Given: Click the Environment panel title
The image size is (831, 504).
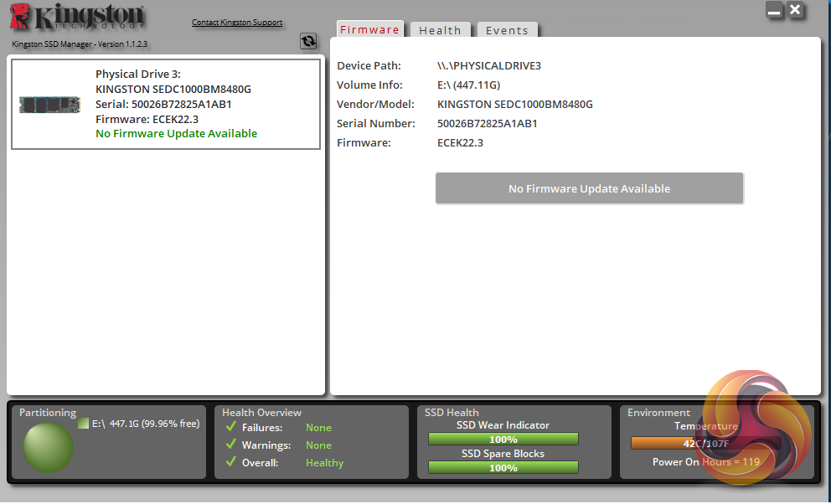Looking at the screenshot, I should 658,413.
